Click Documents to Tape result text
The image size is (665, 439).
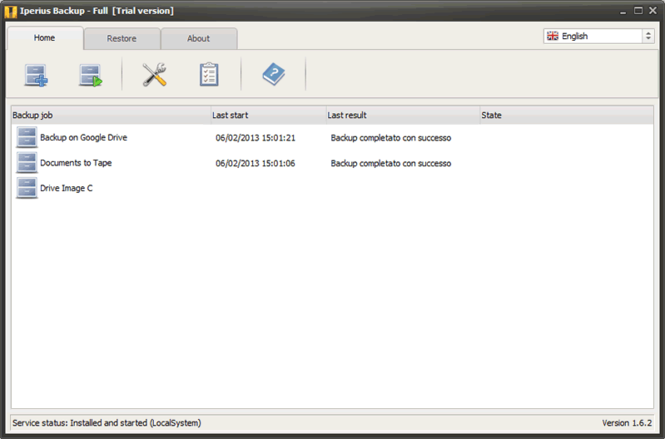pyautogui.click(x=391, y=163)
